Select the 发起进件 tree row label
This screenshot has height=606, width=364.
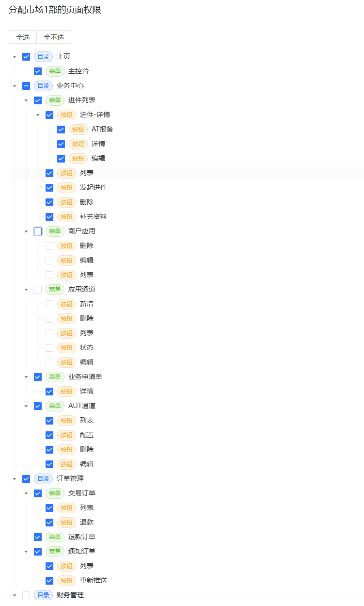coord(94,188)
